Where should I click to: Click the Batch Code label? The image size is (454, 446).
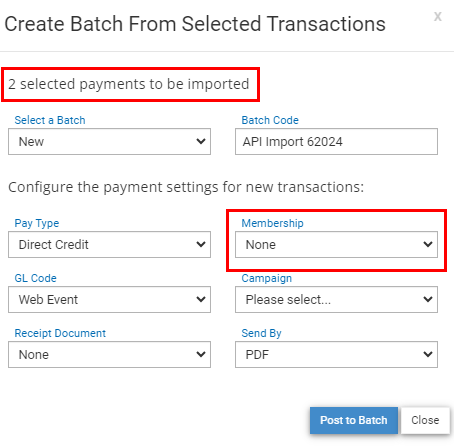pyautogui.click(x=270, y=120)
